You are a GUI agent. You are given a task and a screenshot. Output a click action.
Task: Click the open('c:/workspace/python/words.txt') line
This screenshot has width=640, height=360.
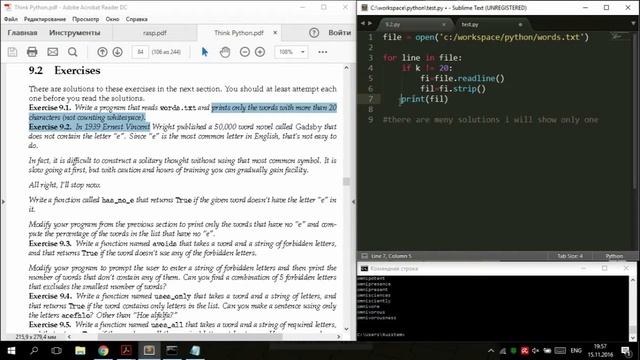tap(486, 37)
